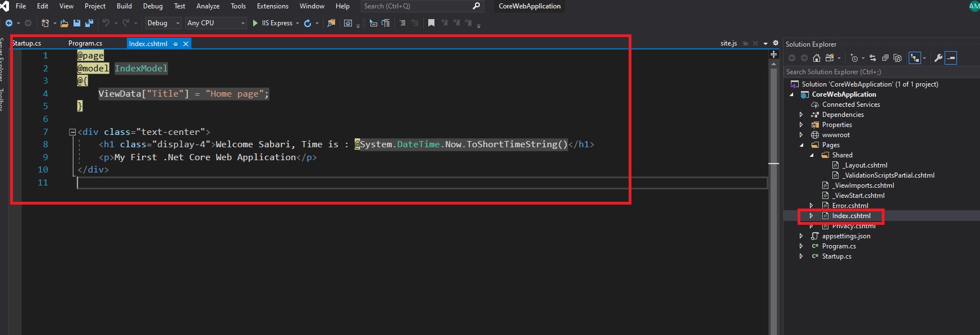Click the editor vertical scrollbar
This screenshot has height=335, width=980.
(x=774, y=197)
